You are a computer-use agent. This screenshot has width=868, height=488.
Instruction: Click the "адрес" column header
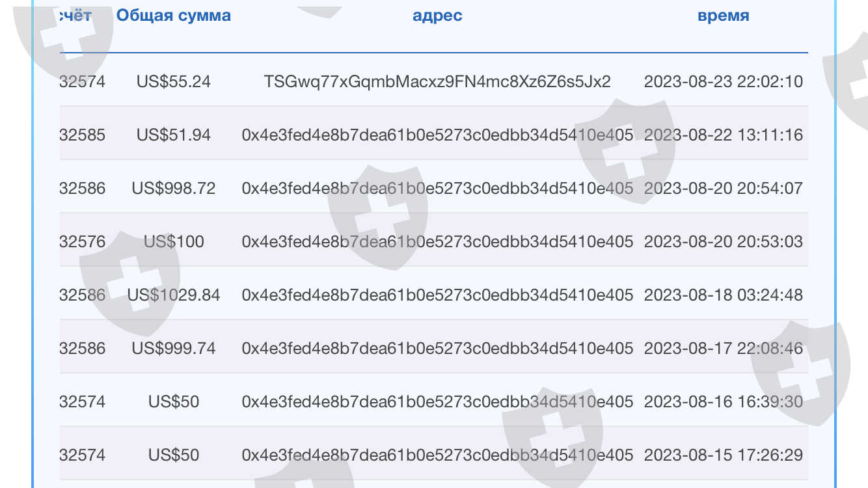click(x=437, y=16)
